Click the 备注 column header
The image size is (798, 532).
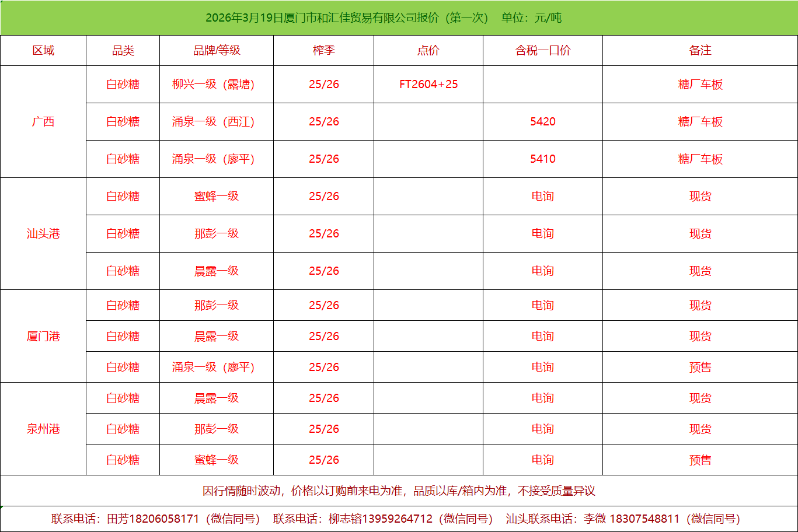coord(700,51)
